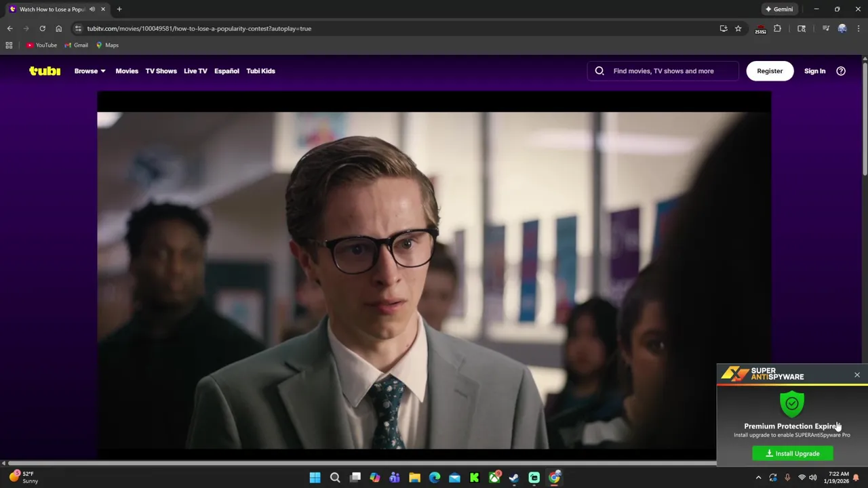Click the magnifier icon in the Tubi search box
Viewport: 868px width, 488px height.
tap(599, 70)
